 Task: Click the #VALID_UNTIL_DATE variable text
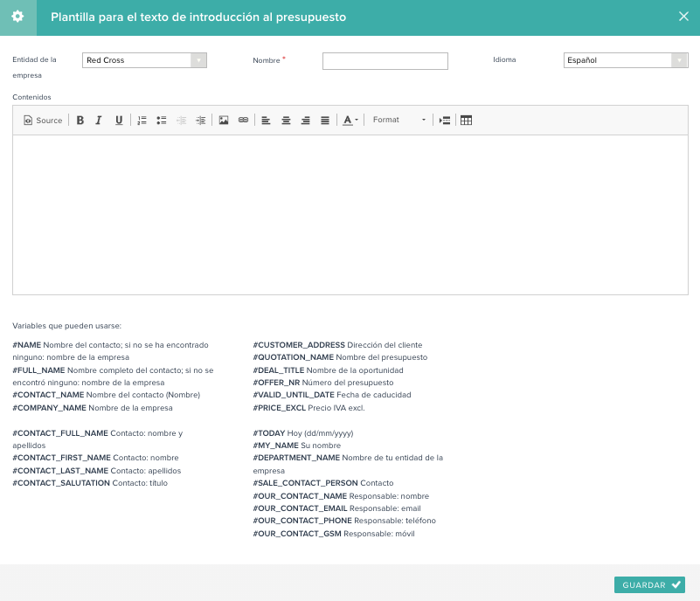click(294, 395)
